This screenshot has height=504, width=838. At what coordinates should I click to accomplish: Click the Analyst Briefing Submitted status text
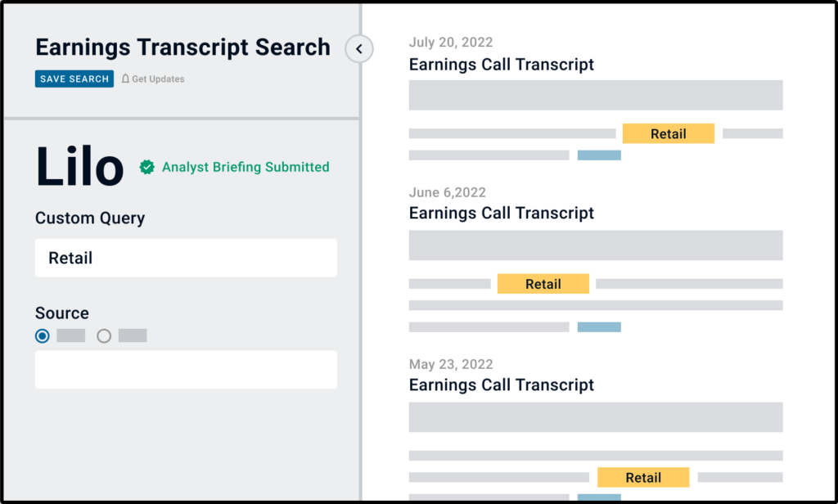[x=246, y=167]
